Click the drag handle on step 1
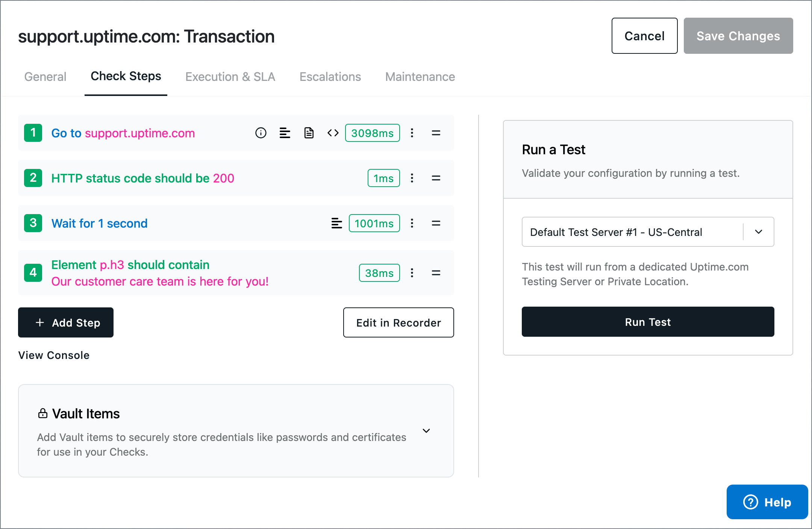The image size is (812, 529). coord(436,133)
